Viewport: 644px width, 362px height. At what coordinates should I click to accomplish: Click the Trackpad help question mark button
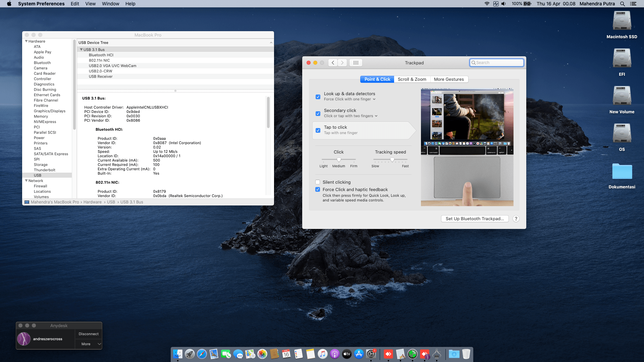point(516,219)
